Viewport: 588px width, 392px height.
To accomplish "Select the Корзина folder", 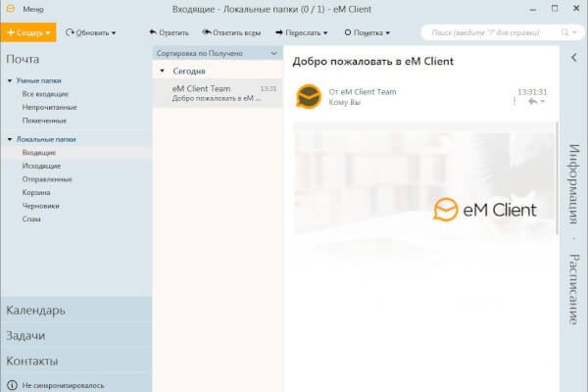I will click(x=36, y=192).
